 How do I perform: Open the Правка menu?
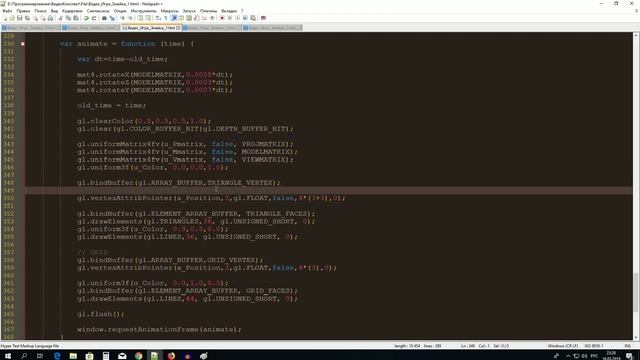(x=23, y=11)
